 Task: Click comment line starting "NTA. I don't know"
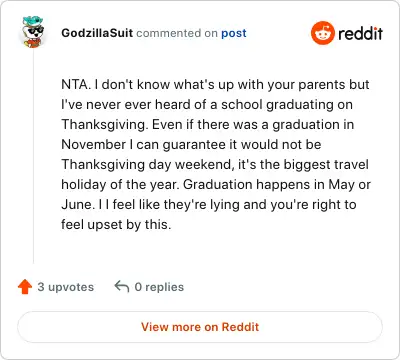click(215, 84)
